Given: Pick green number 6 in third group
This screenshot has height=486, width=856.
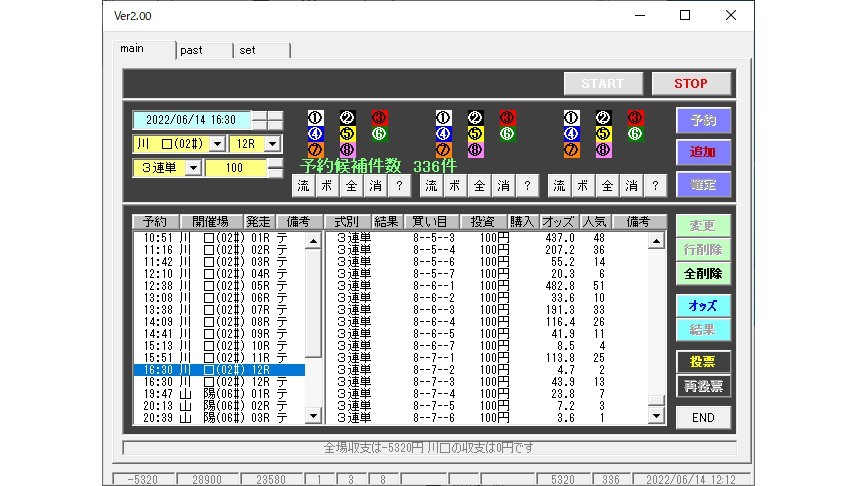Looking at the screenshot, I should click(x=635, y=134).
